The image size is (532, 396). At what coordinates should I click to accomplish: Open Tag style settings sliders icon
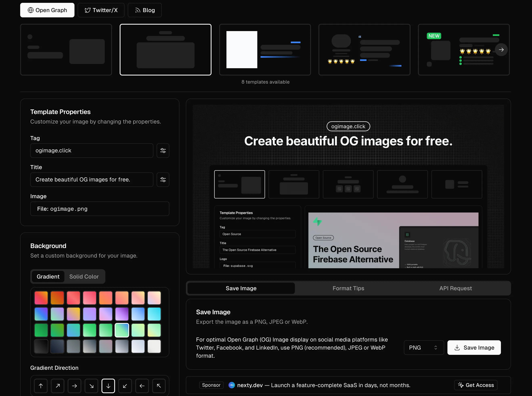click(x=163, y=151)
